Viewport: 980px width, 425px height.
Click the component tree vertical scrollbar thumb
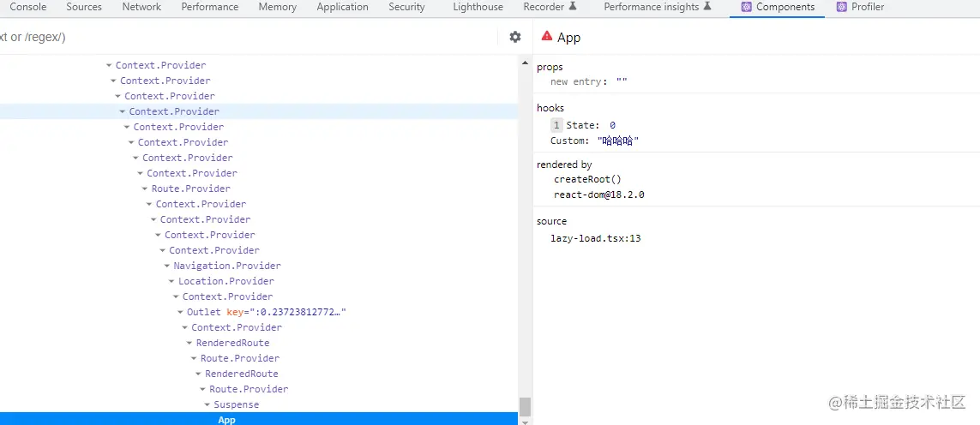coord(526,406)
